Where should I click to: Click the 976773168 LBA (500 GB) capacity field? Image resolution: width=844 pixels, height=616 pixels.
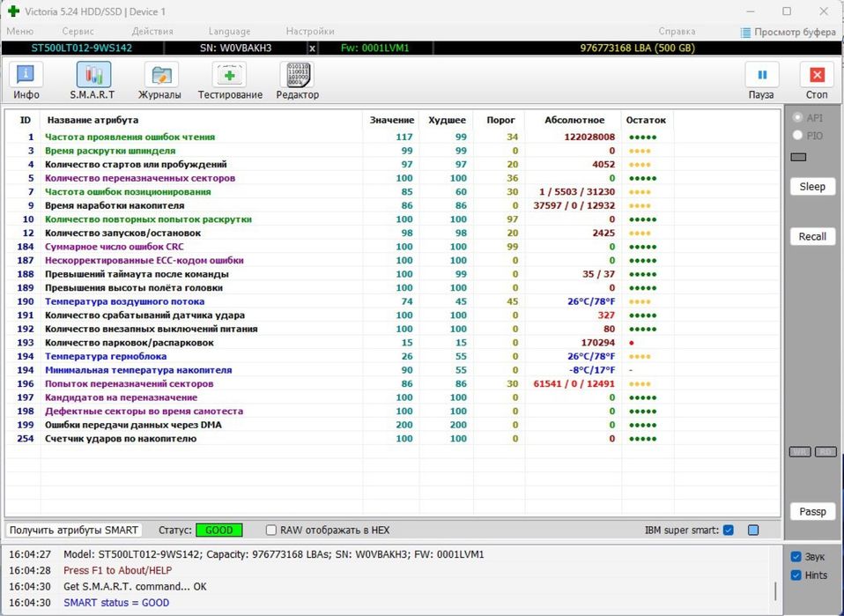tap(637, 48)
